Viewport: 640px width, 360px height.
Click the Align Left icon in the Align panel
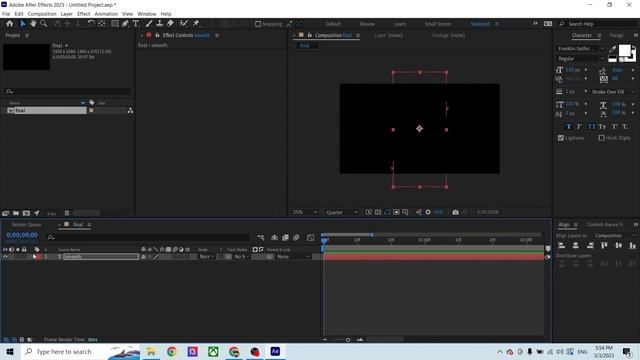coord(562,245)
